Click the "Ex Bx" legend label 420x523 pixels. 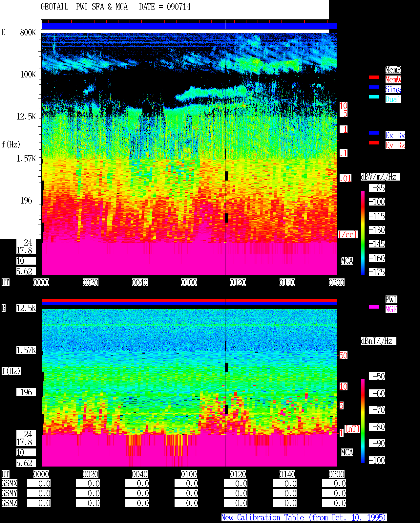(x=395, y=135)
